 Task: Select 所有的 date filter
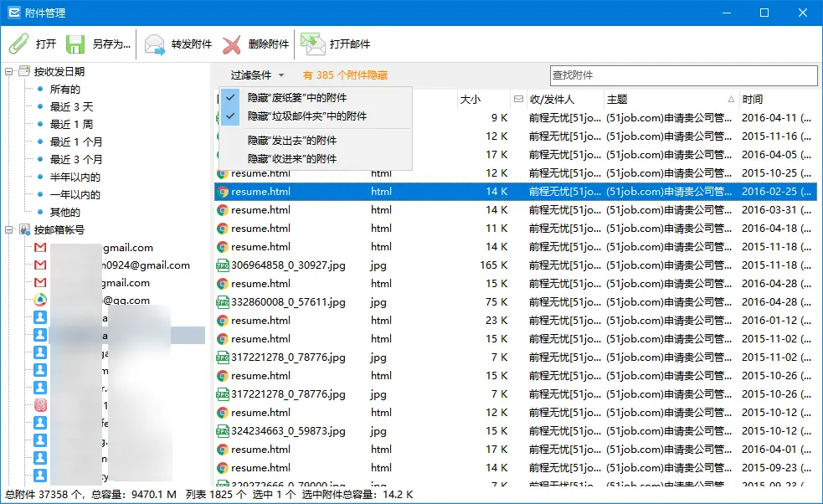point(64,90)
